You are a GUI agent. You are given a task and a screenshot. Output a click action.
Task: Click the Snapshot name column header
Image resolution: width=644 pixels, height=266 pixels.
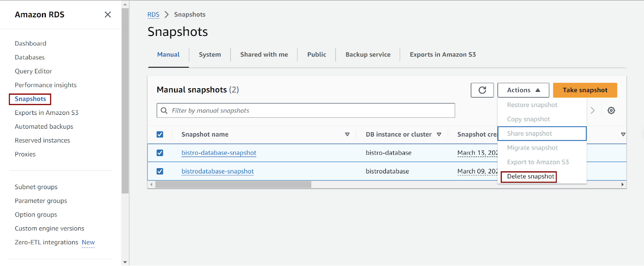(205, 134)
